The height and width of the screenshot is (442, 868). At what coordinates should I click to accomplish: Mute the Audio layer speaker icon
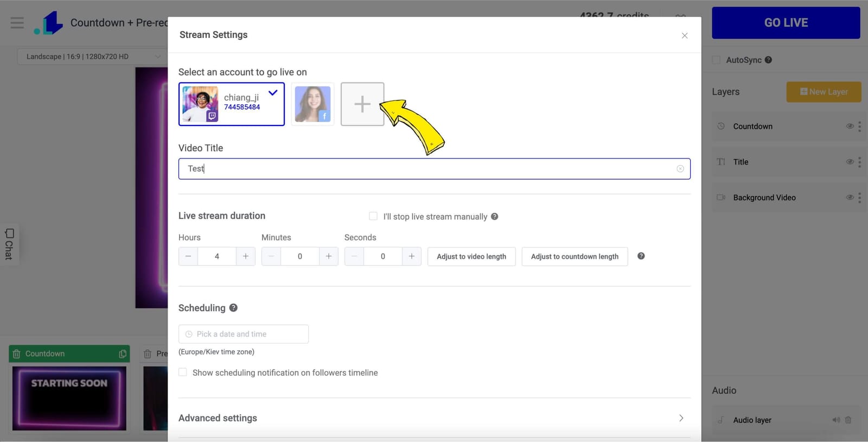tap(836, 420)
